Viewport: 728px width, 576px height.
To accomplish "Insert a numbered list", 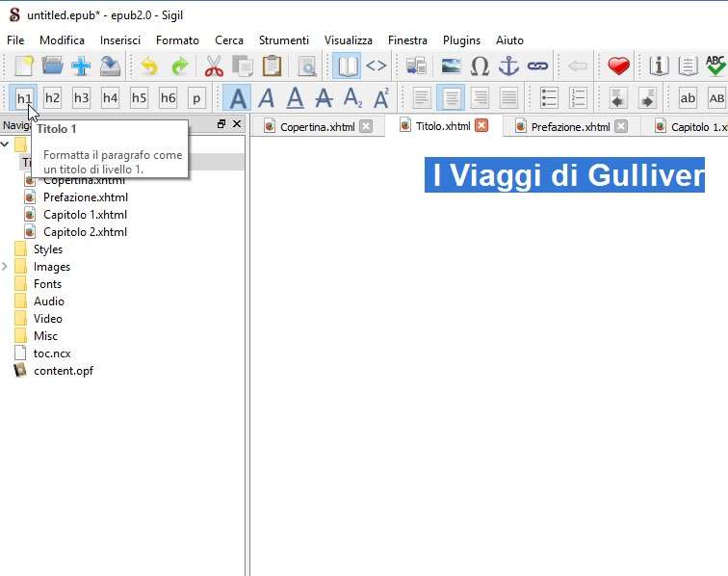I will click(x=578, y=98).
